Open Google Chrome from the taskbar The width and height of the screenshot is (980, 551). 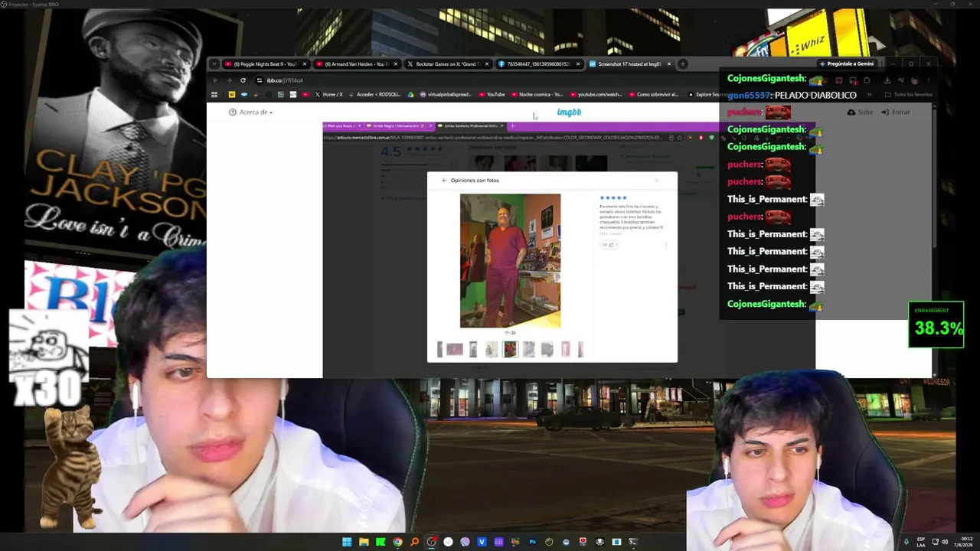397,542
